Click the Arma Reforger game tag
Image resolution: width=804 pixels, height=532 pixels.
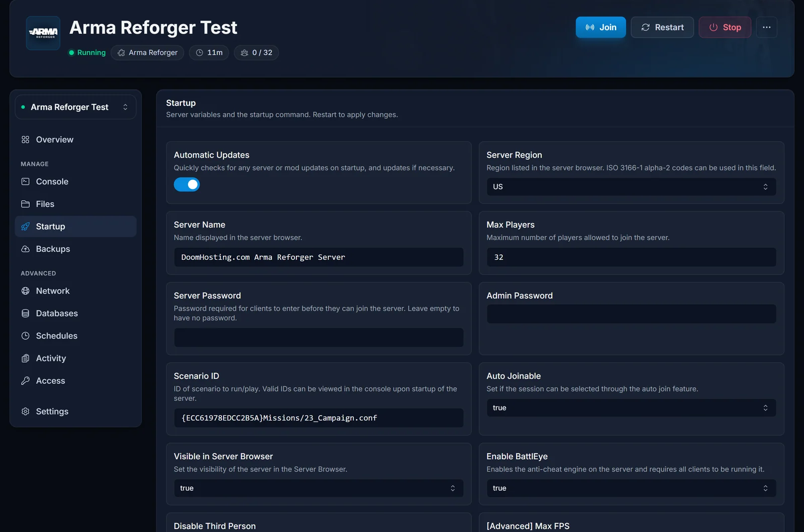click(147, 53)
